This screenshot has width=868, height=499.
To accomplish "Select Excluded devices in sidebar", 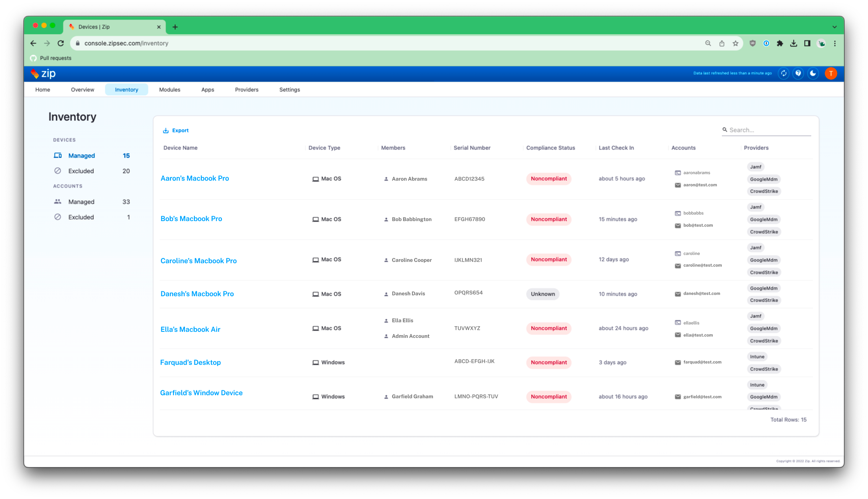I will click(x=81, y=171).
